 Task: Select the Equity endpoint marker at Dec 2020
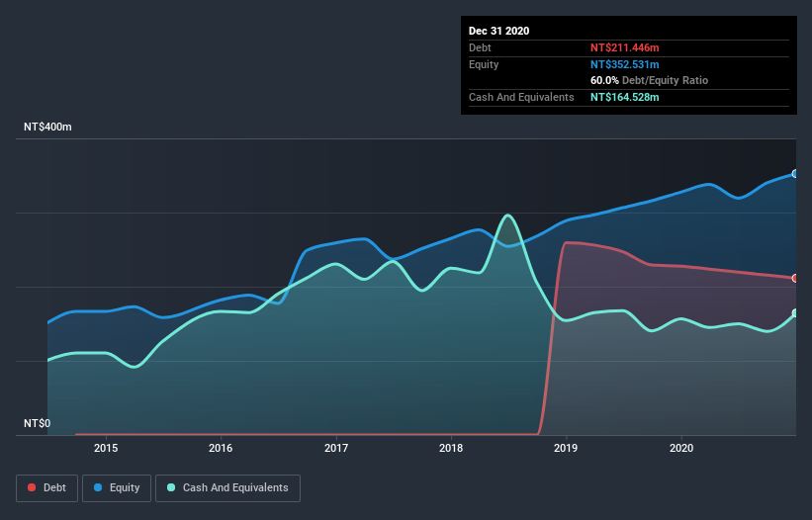[x=795, y=174]
